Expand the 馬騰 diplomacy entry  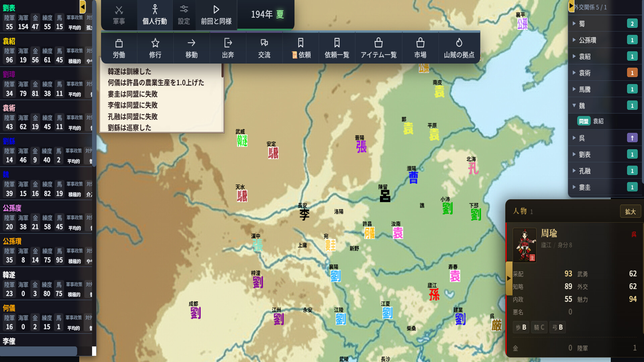[574, 89]
